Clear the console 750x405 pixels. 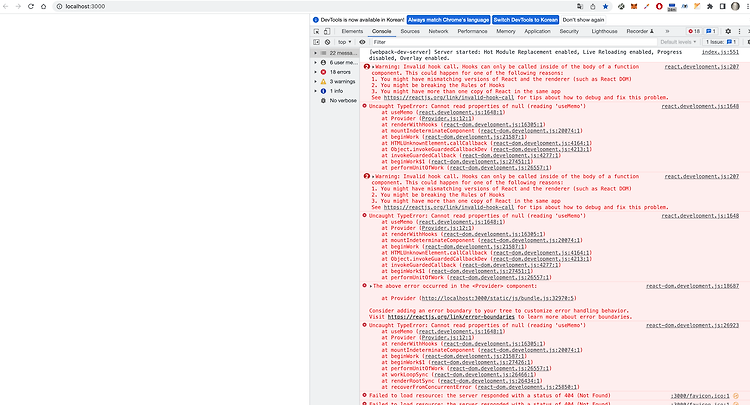pos(327,42)
